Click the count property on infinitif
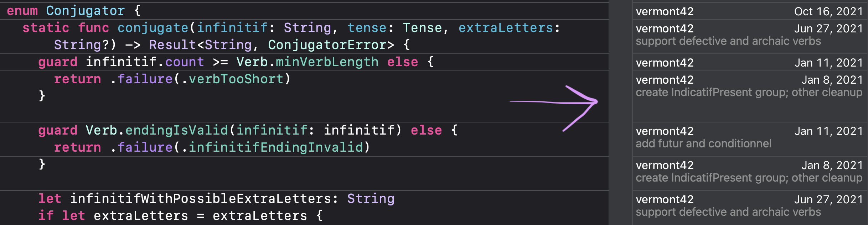 pyautogui.click(x=185, y=62)
